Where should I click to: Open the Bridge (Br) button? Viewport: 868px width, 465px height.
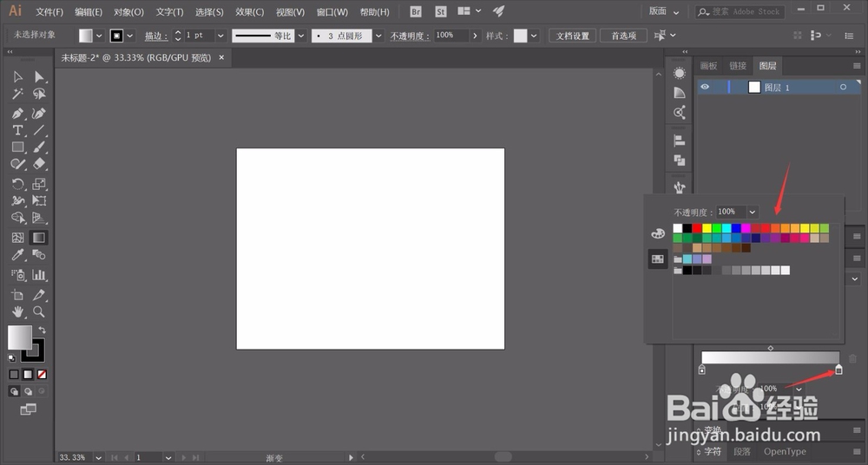[x=416, y=11]
